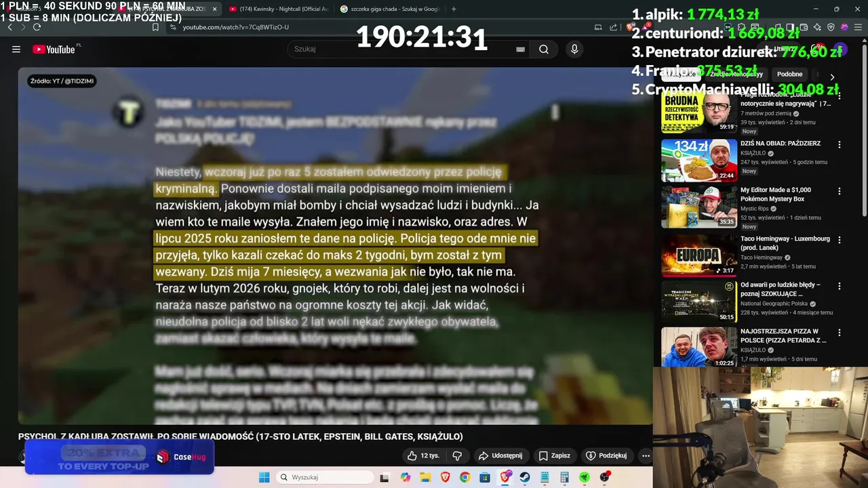
Task: Open the Brave browser main menu
Action: tap(858, 27)
